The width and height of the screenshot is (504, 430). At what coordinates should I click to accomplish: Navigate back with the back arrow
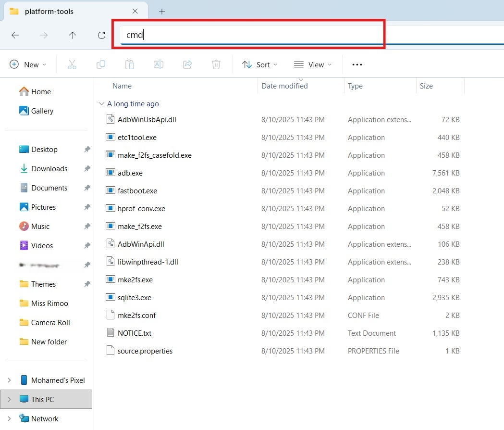coord(15,35)
